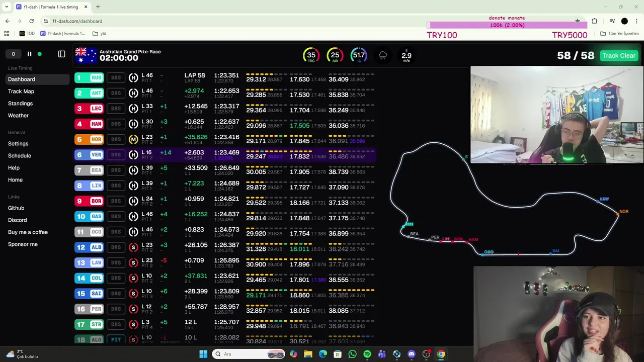Screen dimensions: 644x362
Task: Click the LAP 58 leader text
Action: (195, 75)
